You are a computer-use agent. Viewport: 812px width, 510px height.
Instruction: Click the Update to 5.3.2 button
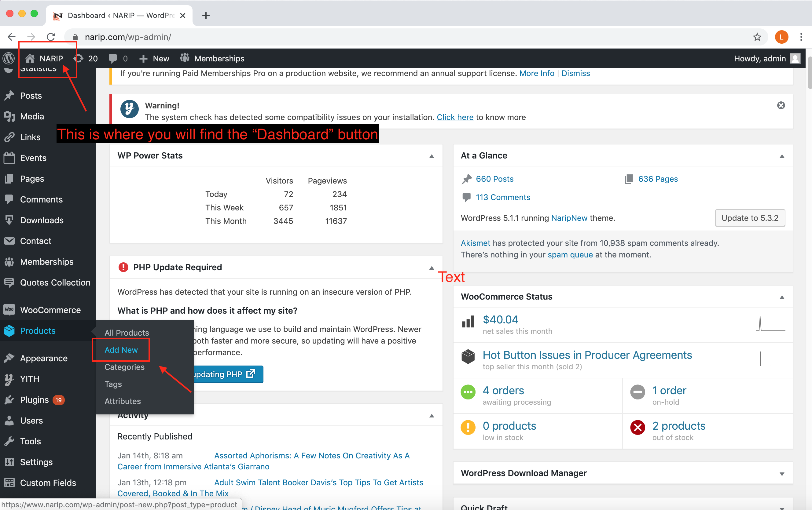tap(750, 218)
